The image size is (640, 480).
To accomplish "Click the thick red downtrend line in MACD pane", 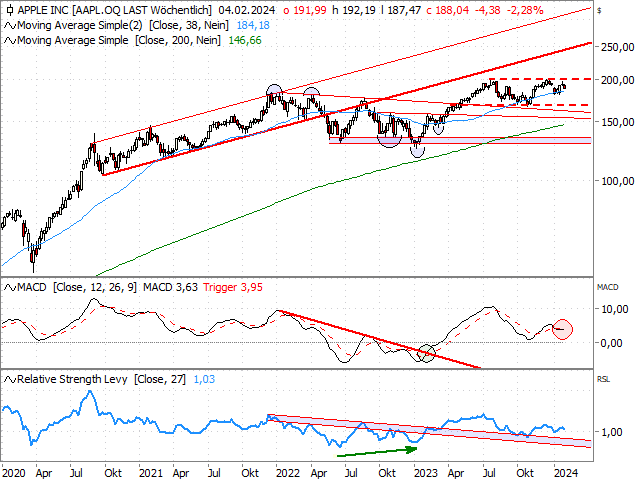I will [x=380, y=340].
